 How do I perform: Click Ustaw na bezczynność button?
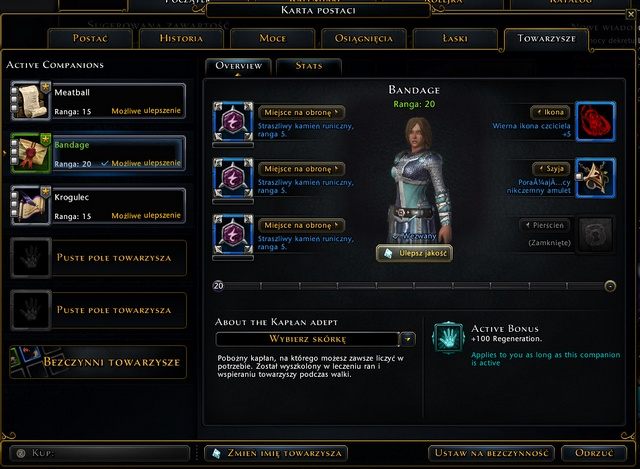[491, 453]
